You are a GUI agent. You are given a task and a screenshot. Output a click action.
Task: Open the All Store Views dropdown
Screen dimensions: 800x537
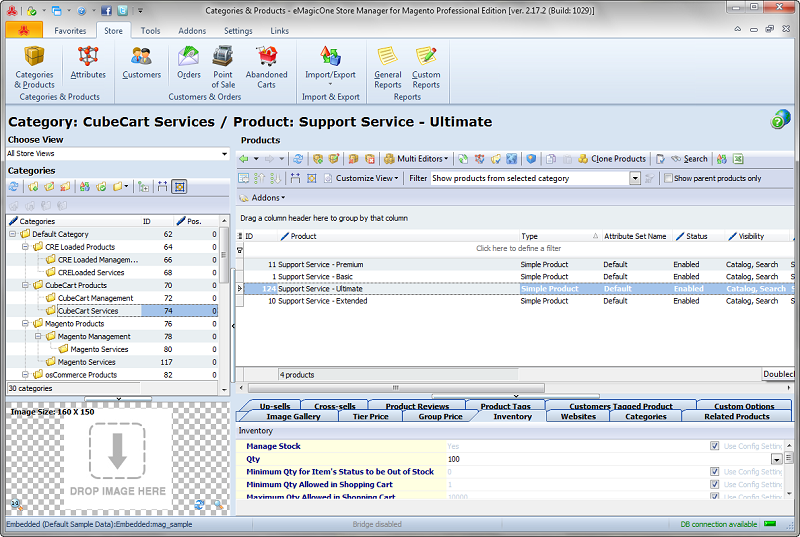[224, 154]
